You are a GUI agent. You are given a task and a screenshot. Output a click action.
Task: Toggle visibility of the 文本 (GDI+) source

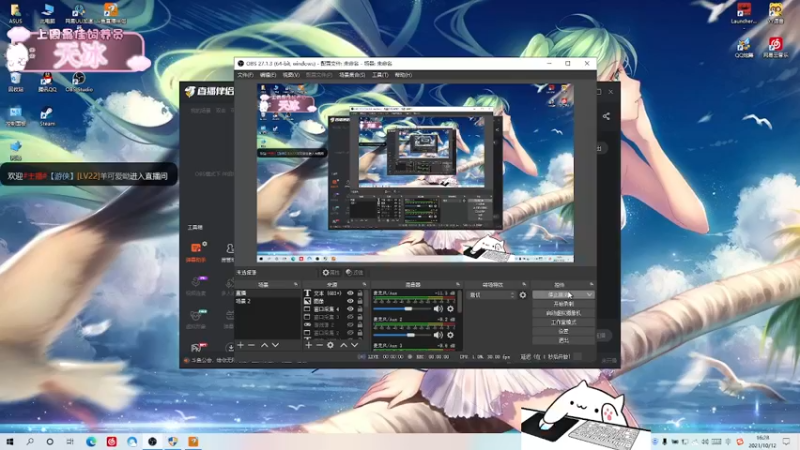(x=350, y=293)
